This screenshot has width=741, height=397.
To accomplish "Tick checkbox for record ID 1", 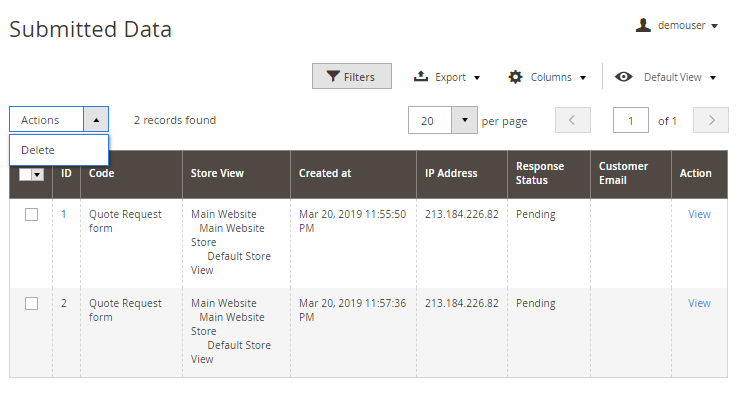I will pyautogui.click(x=32, y=215).
